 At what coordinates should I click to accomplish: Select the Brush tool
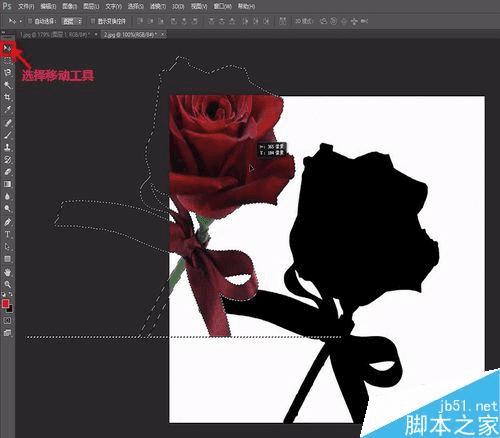[7, 135]
